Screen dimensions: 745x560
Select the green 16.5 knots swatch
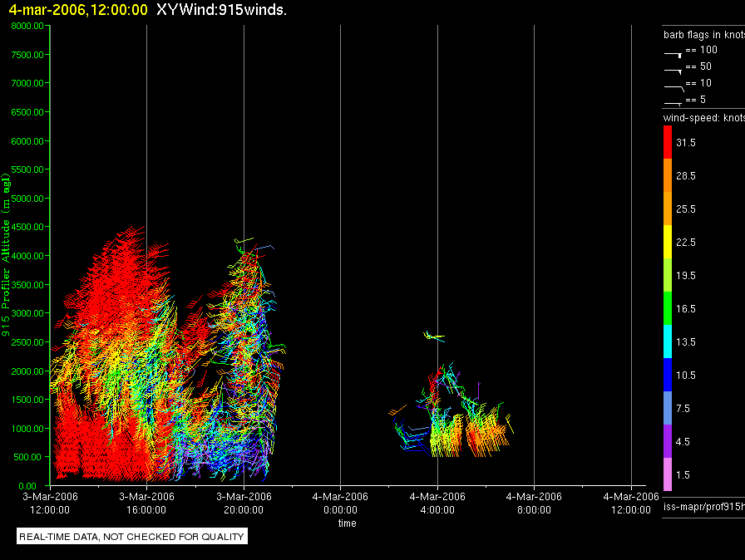(x=668, y=308)
